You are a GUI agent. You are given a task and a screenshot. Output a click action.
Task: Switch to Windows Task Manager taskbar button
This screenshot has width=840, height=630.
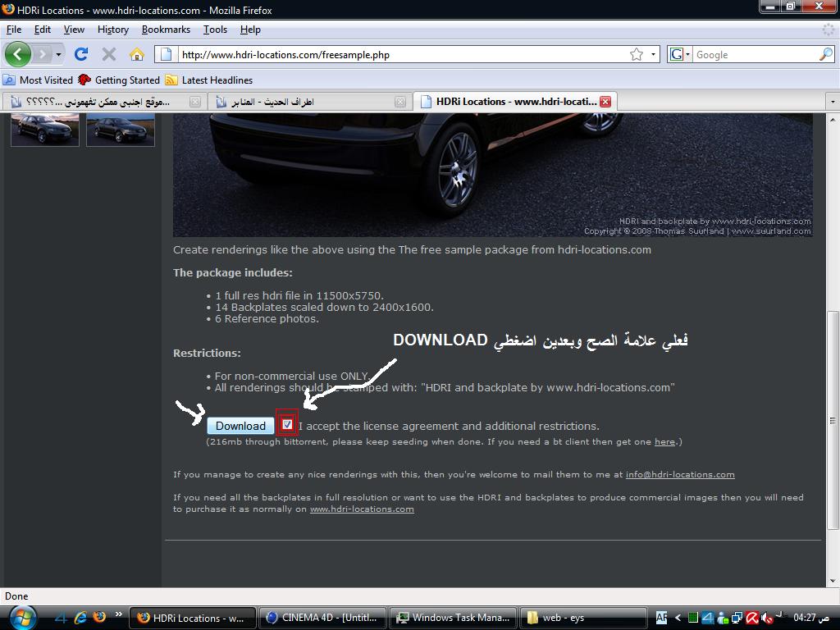point(453,618)
